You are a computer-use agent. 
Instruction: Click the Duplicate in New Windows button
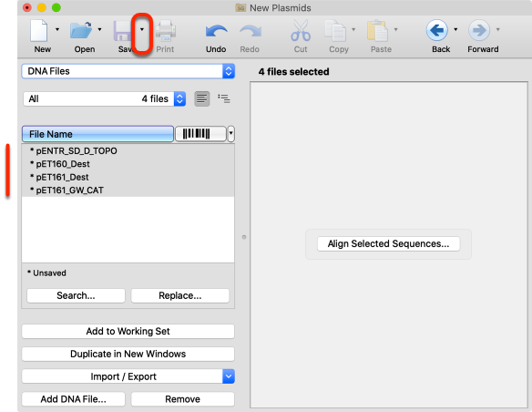(128, 354)
